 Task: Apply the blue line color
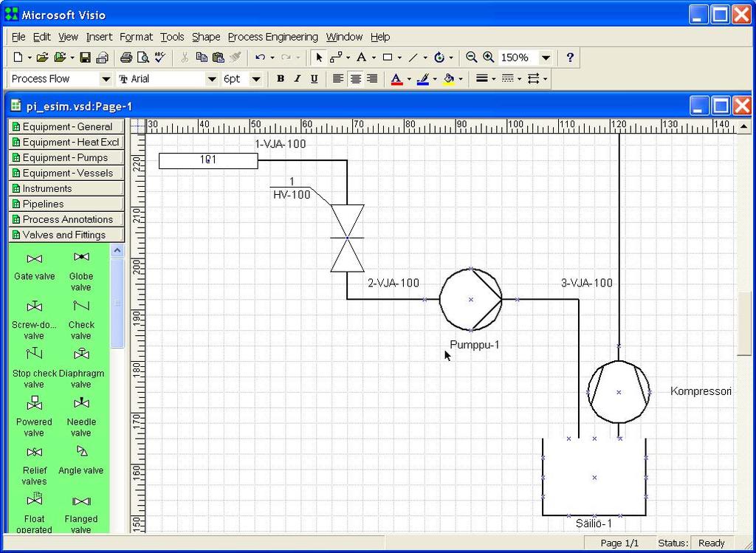pos(423,79)
